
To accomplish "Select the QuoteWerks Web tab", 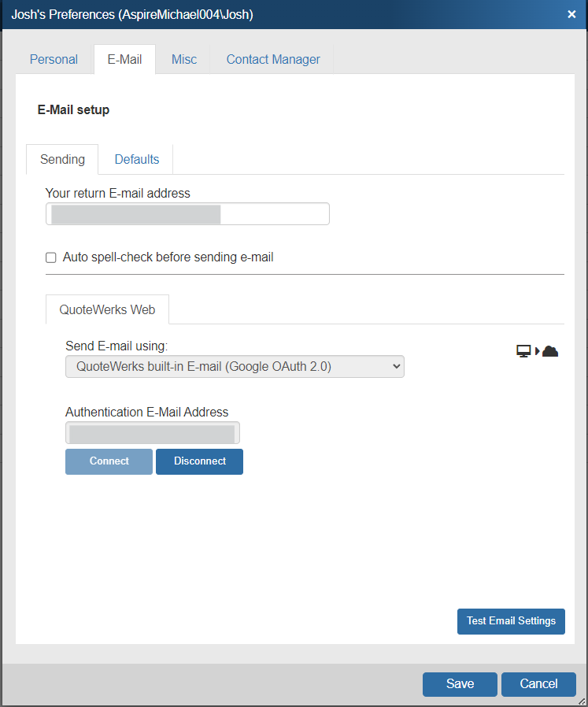I will point(107,309).
